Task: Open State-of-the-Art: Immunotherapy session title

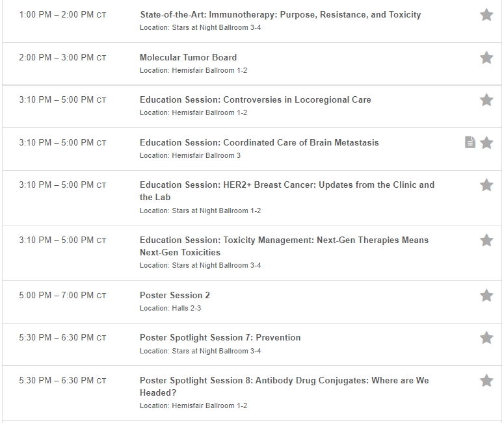Action: (x=280, y=15)
